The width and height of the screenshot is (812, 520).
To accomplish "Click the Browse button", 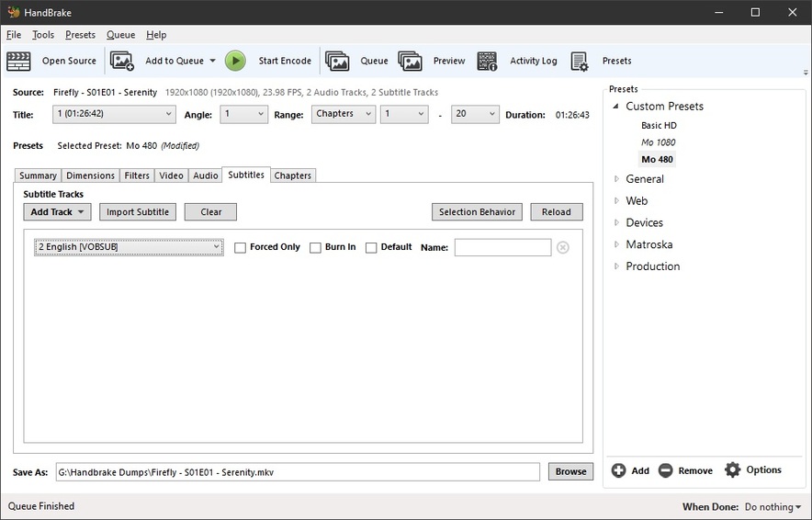I will pos(570,472).
